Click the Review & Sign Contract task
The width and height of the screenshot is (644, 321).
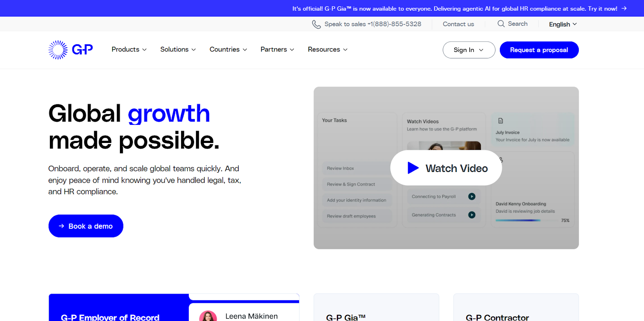click(x=357, y=184)
